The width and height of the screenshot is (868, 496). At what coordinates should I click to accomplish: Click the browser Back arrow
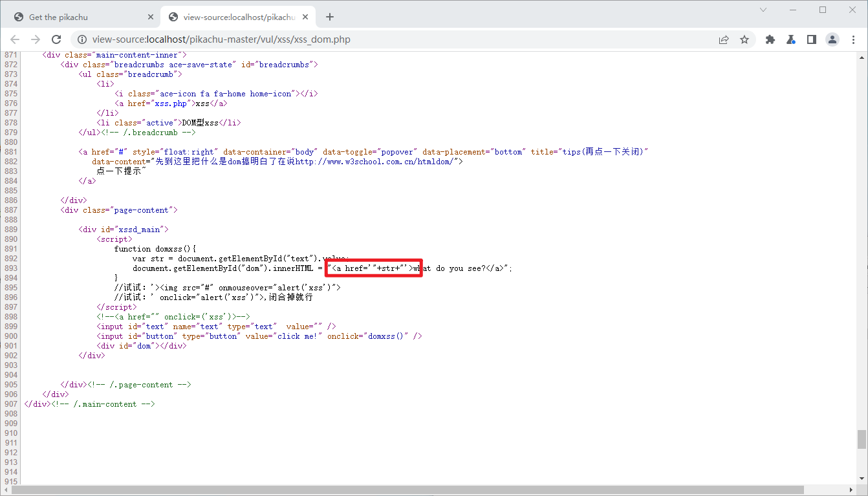point(15,39)
